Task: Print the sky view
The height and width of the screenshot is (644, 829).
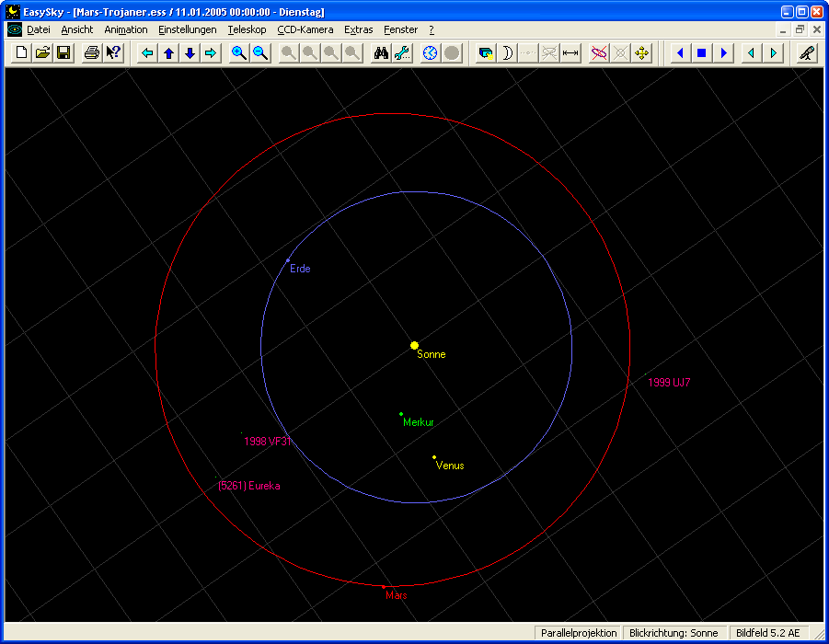Action: pos(92,53)
